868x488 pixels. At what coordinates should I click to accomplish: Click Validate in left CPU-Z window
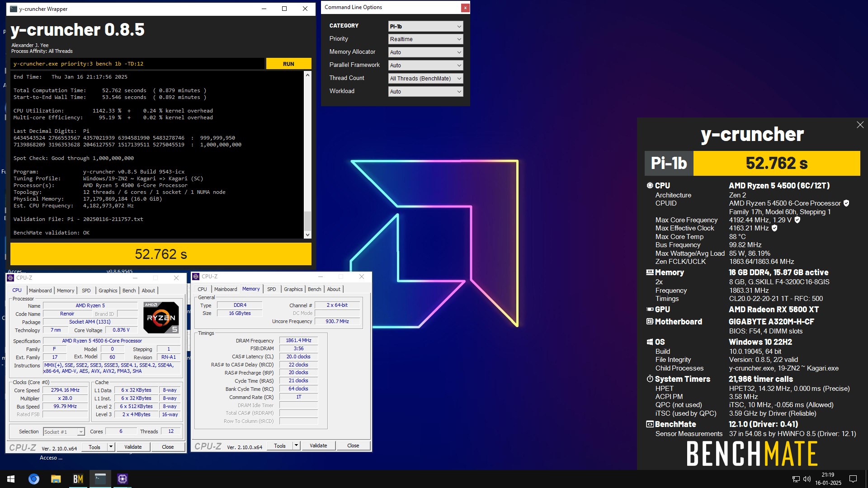[133, 447]
